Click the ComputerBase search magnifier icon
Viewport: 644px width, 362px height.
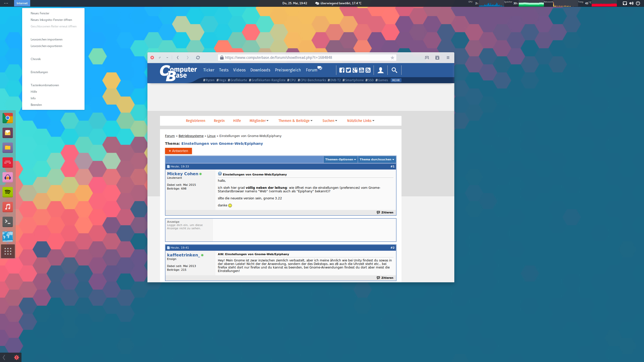(394, 70)
